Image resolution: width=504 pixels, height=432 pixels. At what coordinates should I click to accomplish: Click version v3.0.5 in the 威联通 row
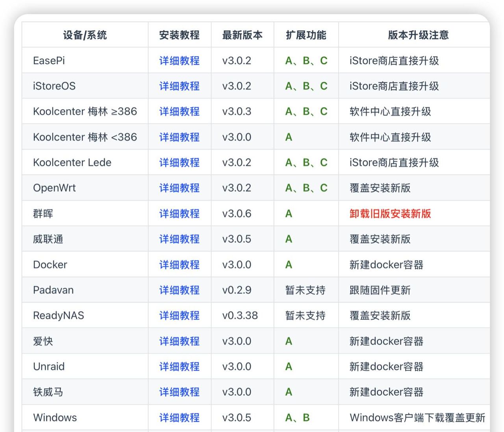237,239
